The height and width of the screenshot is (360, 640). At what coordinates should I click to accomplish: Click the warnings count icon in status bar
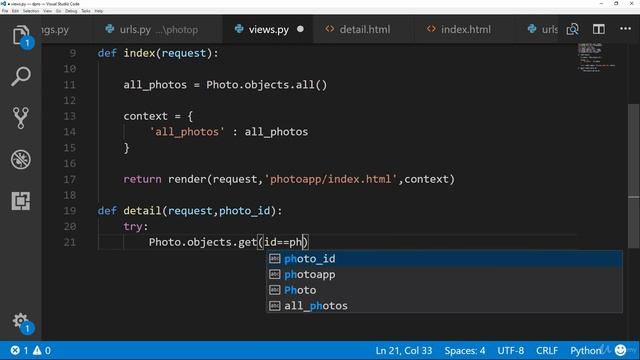[x=37, y=350]
